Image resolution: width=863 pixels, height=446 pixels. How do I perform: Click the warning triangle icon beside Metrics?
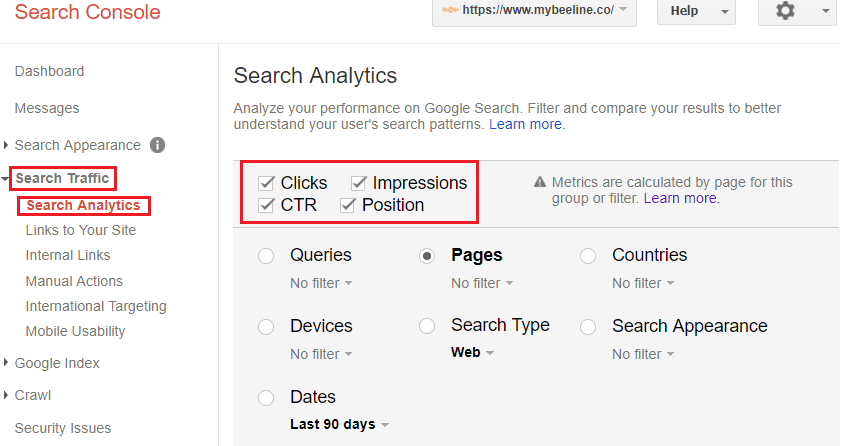[540, 183]
